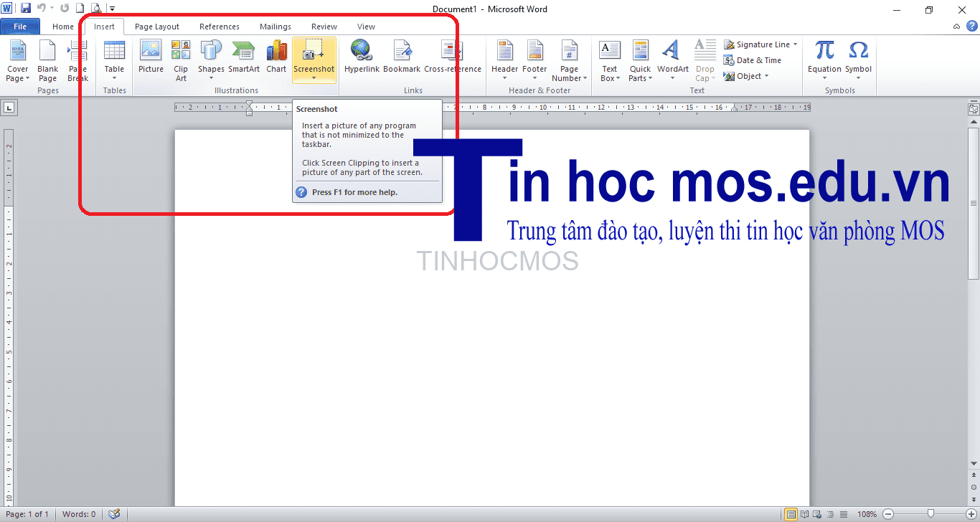Add a Bookmark
The width and height of the screenshot is (980, 522).
(402, 57)
